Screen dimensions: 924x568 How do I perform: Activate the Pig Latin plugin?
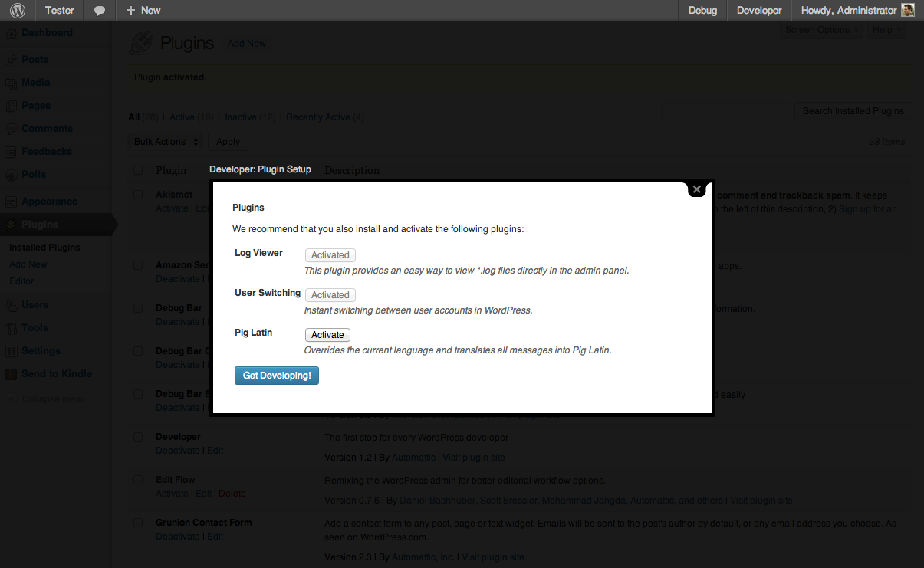pyautogui.click(x=327, y=335)
